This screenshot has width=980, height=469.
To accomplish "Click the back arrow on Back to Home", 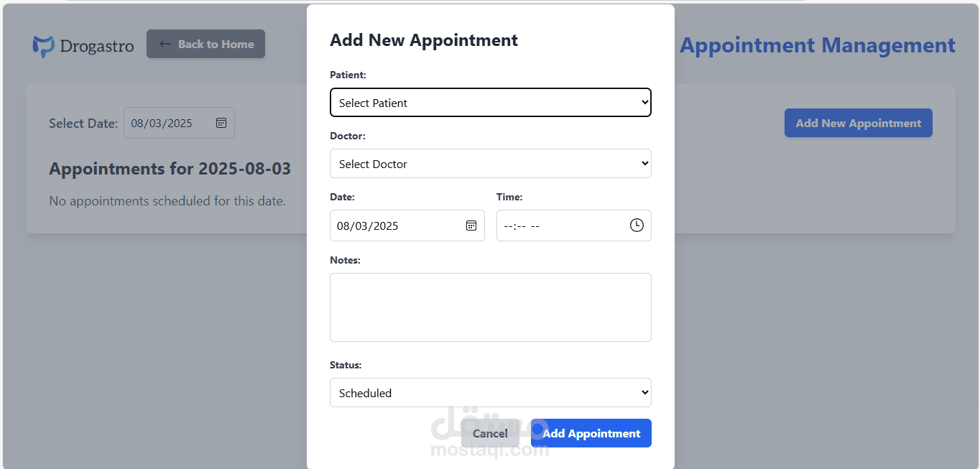I will click(165, 44).
